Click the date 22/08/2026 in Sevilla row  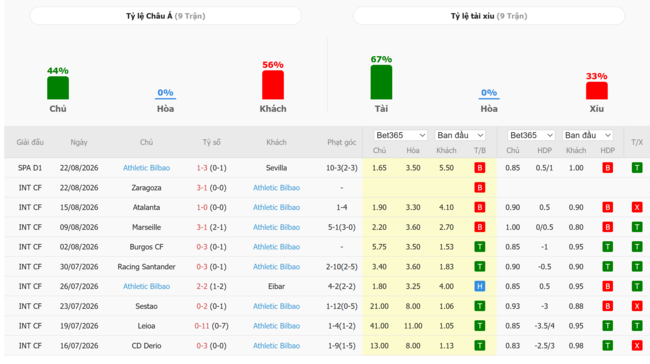(x=79, y=168)
